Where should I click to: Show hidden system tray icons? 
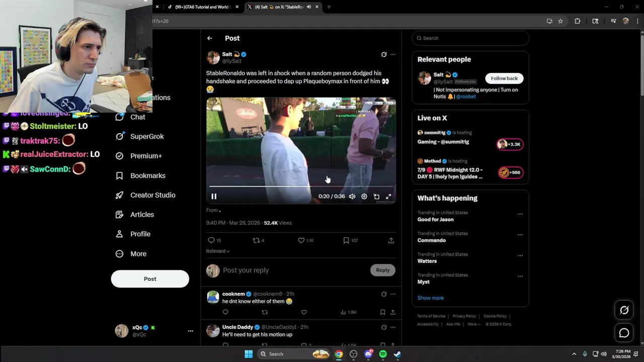click(574, 354)
